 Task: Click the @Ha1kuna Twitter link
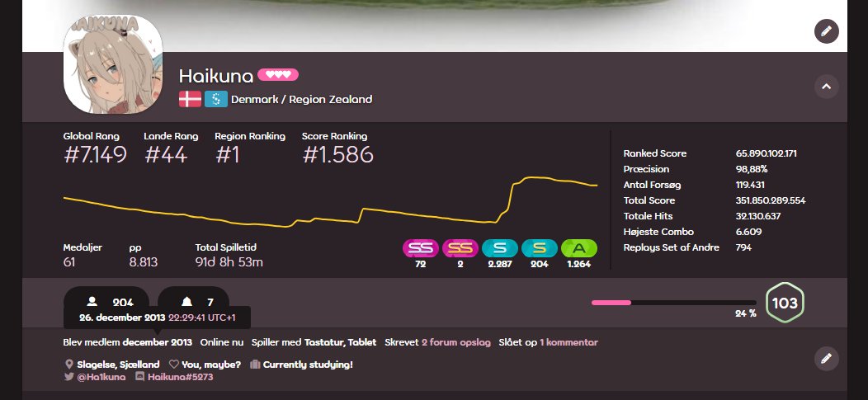[x=101, y=377]
